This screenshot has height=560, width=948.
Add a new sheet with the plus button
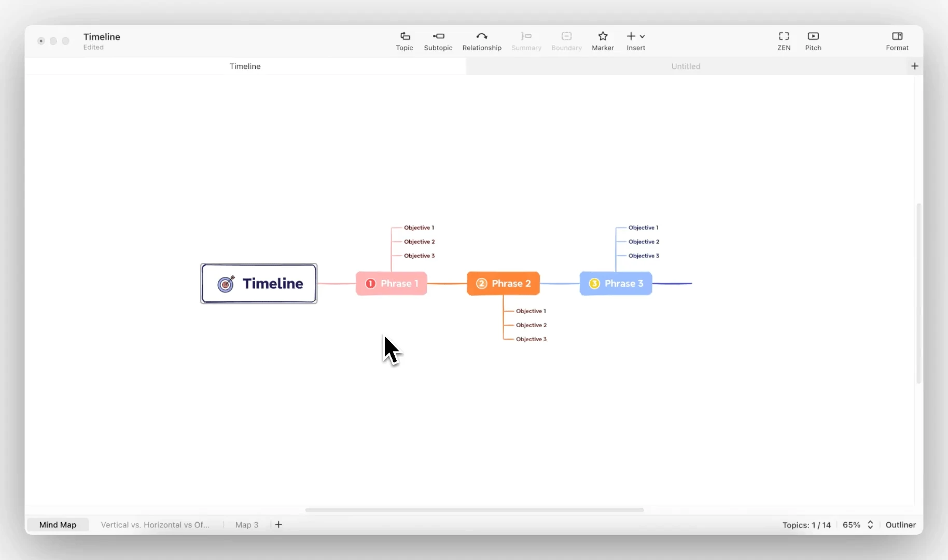tap(914, 66)
